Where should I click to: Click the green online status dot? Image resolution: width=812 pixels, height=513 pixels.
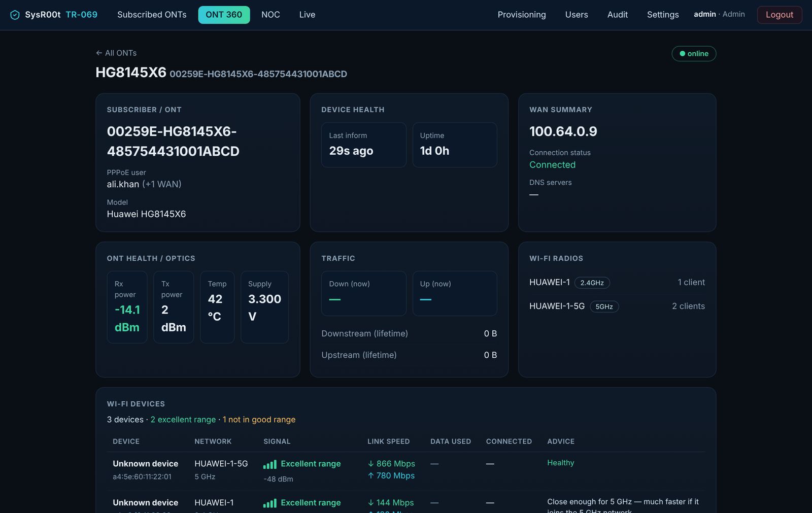pyautogui.click(x=683, y=54)
